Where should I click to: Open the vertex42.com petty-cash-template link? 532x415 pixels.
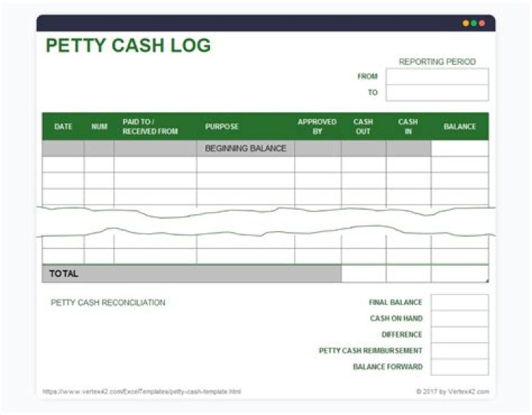[x=142, y=391]
